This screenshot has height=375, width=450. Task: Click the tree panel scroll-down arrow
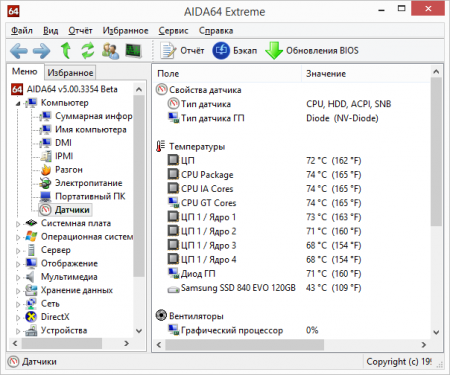point(139,331)
